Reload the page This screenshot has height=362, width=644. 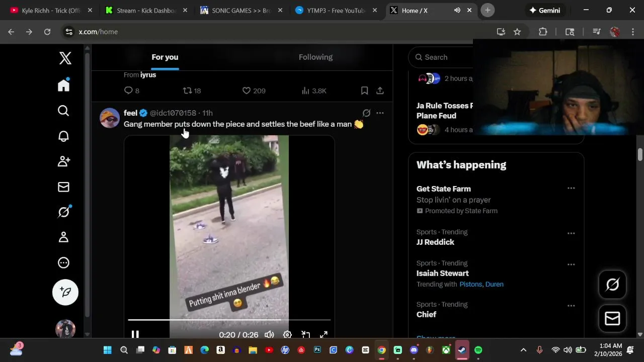click(47, 32)
